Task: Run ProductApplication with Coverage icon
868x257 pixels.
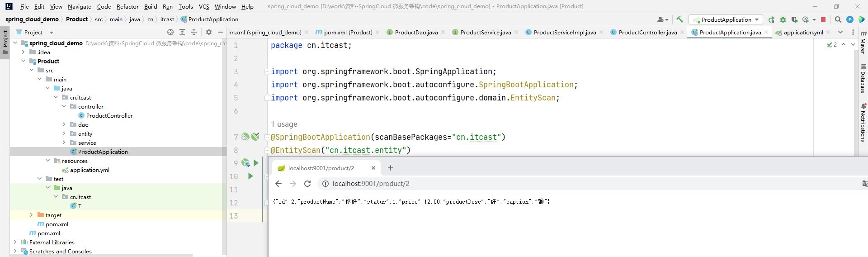Action: pos(794,19)
